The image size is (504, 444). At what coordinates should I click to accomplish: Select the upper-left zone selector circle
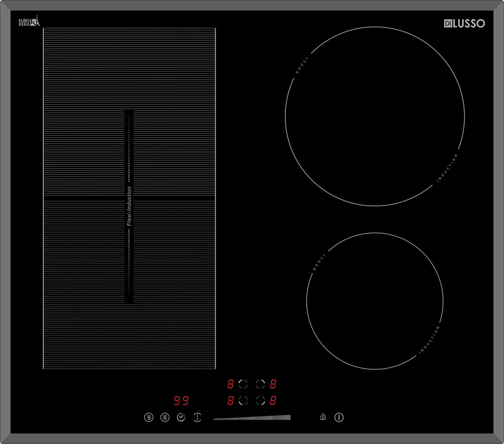(243, 384)
